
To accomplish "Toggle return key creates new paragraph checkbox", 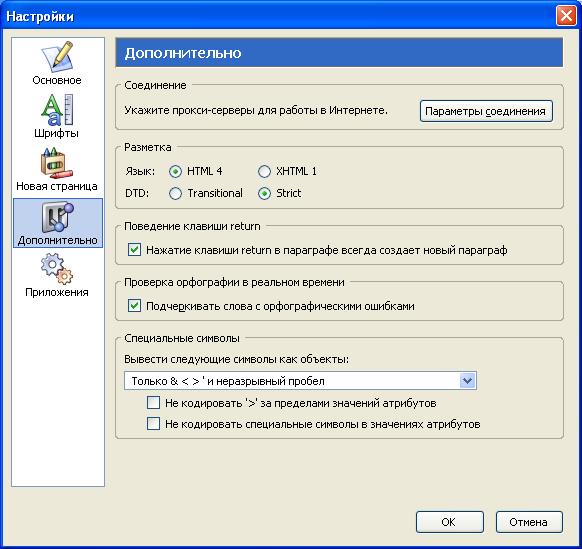I will [134, 249].
